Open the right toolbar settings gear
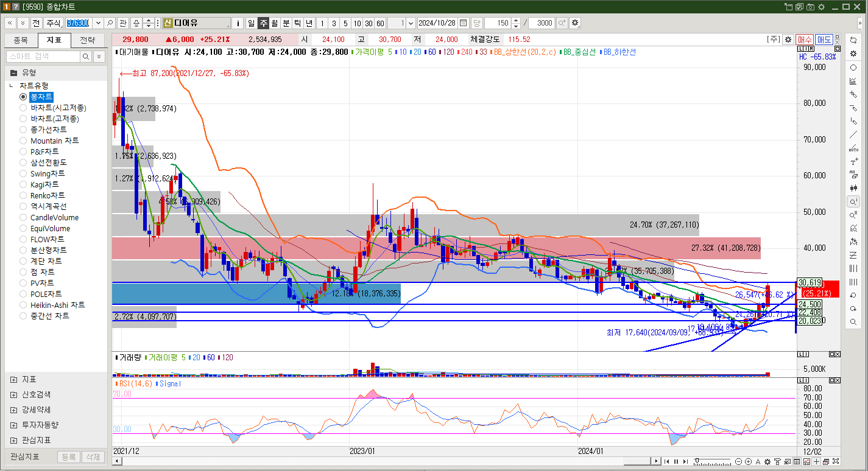Screen dimensions: 868x471 tap(853, 54)
